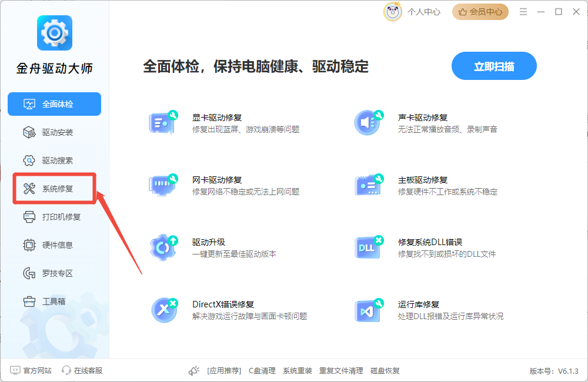
Task: Visit 官方网站 link
Action: coord(37,370)
